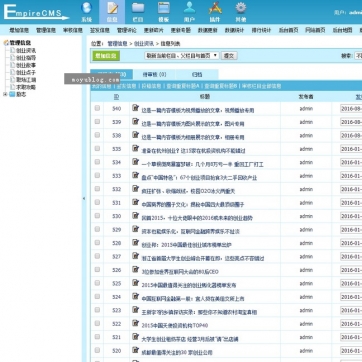Check the box for row ID 532
Viewport: 362px width, 362px height.
pos(97,189)
